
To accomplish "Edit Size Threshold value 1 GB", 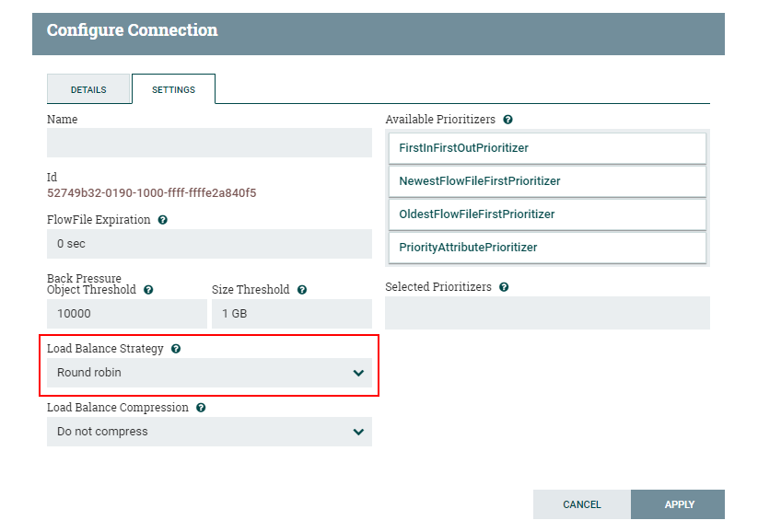I will [292, 314].
